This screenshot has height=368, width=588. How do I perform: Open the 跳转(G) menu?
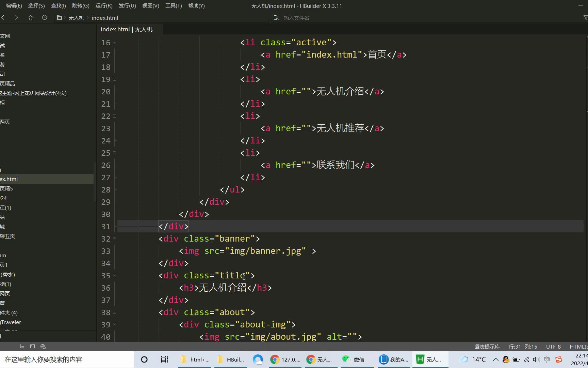[x=81, y=6]
